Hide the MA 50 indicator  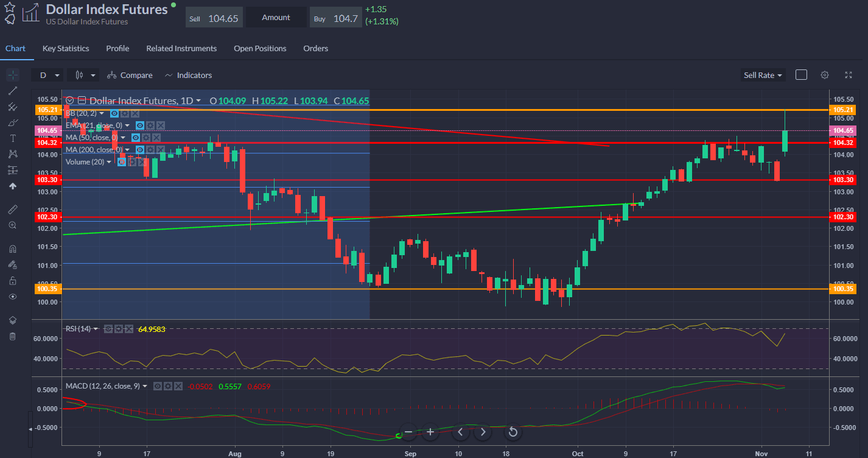(136, 138)
